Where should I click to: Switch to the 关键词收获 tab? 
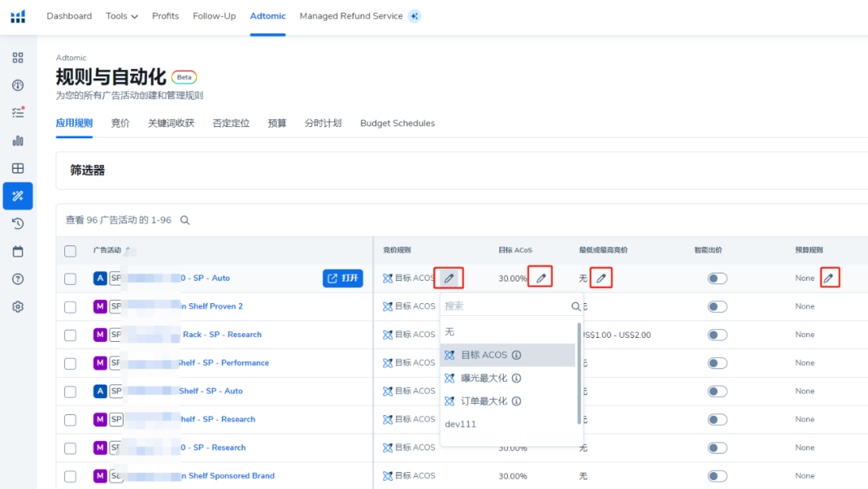coord(171,123)
